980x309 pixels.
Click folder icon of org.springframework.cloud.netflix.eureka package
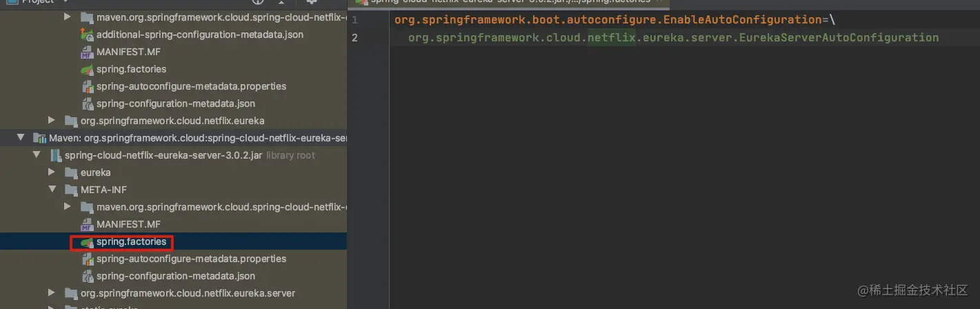(71, 121)
